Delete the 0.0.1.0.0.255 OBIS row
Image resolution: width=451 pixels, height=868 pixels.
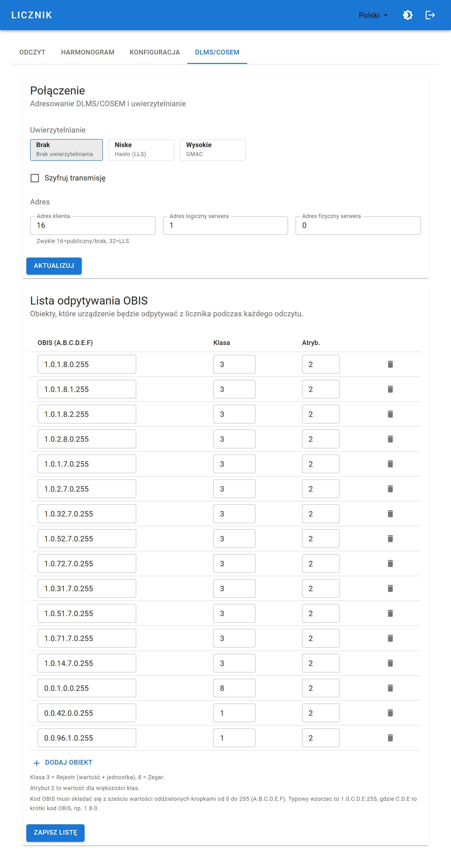tap(390, 688)
